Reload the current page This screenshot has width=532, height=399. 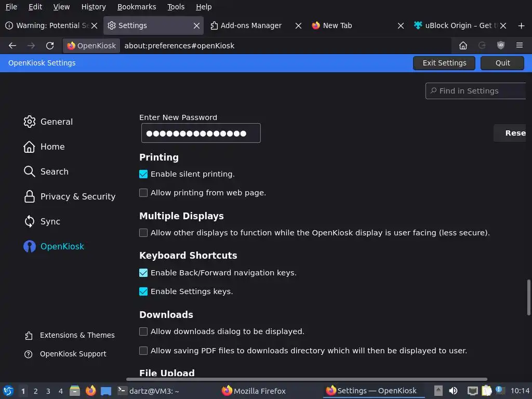tap(50, 46)
